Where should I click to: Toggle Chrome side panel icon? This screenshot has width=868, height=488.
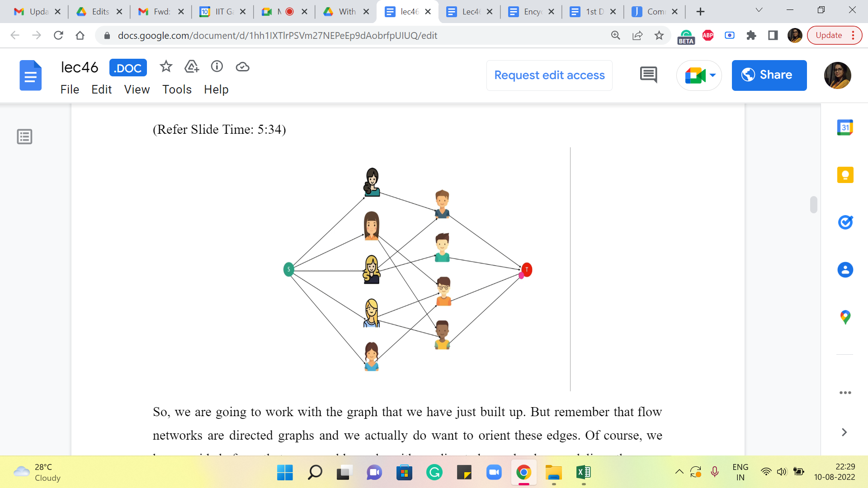773,35
